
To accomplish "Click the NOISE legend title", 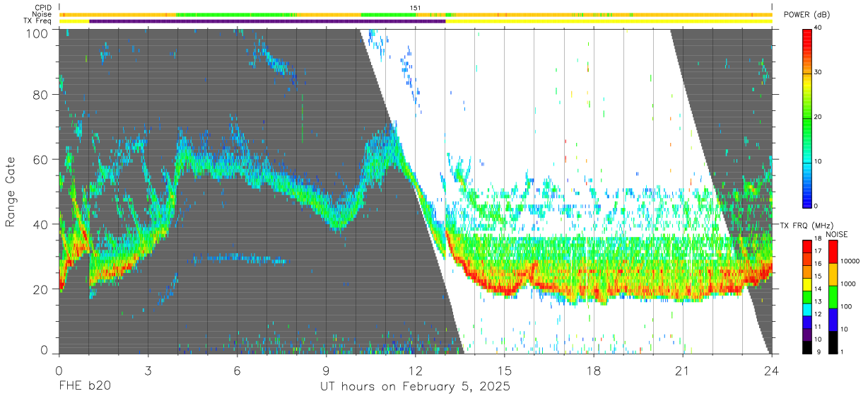I will pos(836,234).
